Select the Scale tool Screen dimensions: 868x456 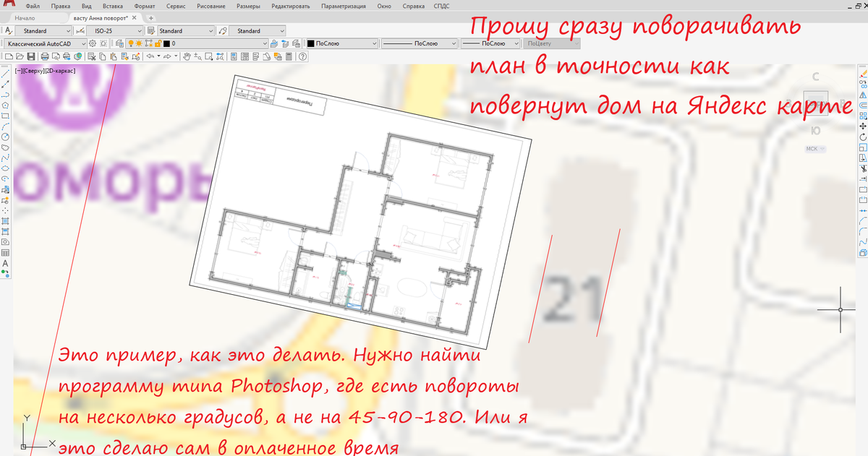pos(862,147)
